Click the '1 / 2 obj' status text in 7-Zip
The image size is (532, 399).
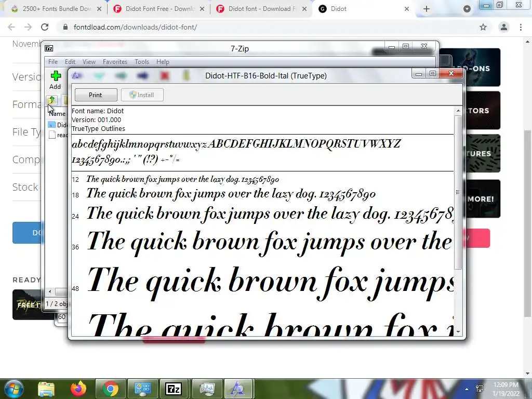coord(56,303)
